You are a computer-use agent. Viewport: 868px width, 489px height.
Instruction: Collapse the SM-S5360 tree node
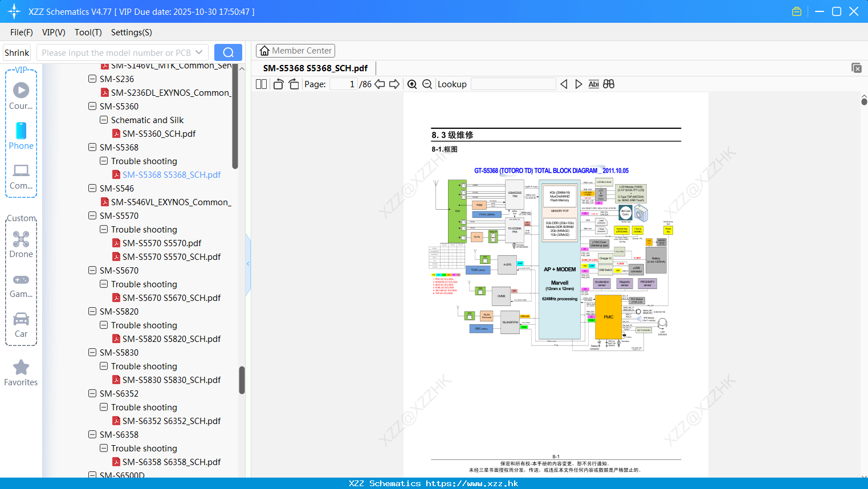pos(92,107)
